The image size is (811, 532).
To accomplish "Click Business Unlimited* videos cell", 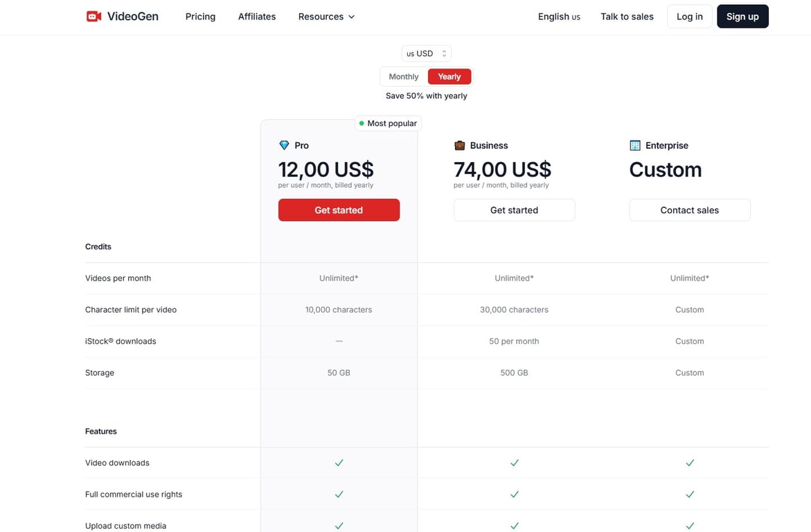I will [514, 278].
